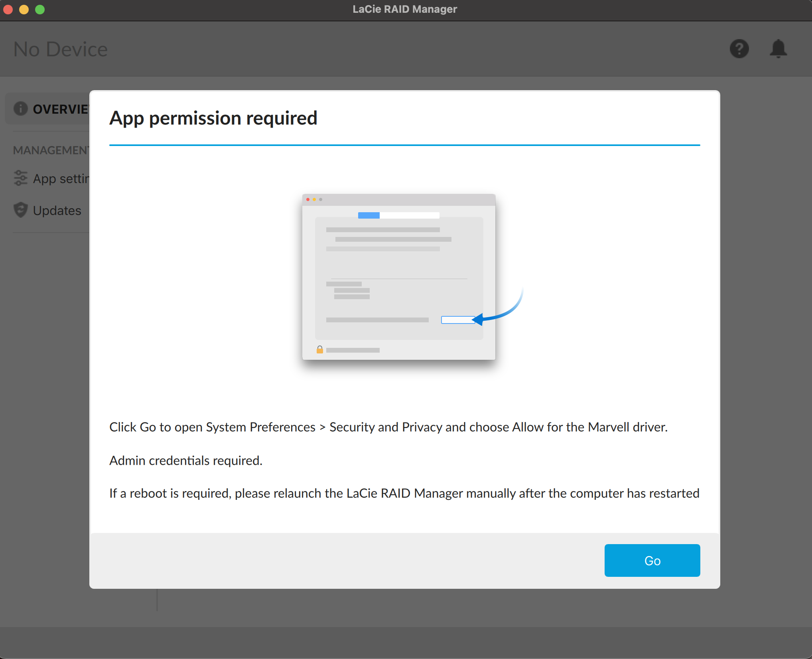
Task: Click the Updates shield icon
Action: 20,210
